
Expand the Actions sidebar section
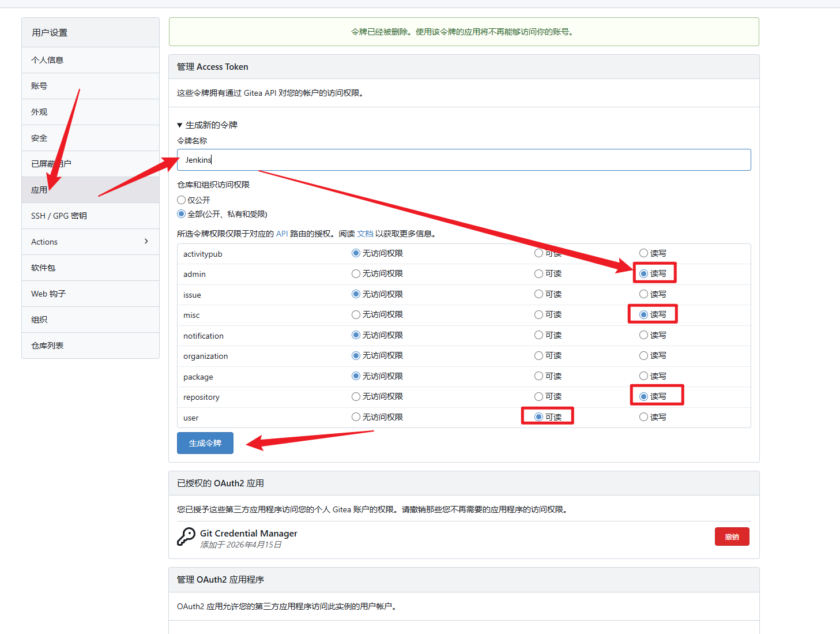pos(90,241)
